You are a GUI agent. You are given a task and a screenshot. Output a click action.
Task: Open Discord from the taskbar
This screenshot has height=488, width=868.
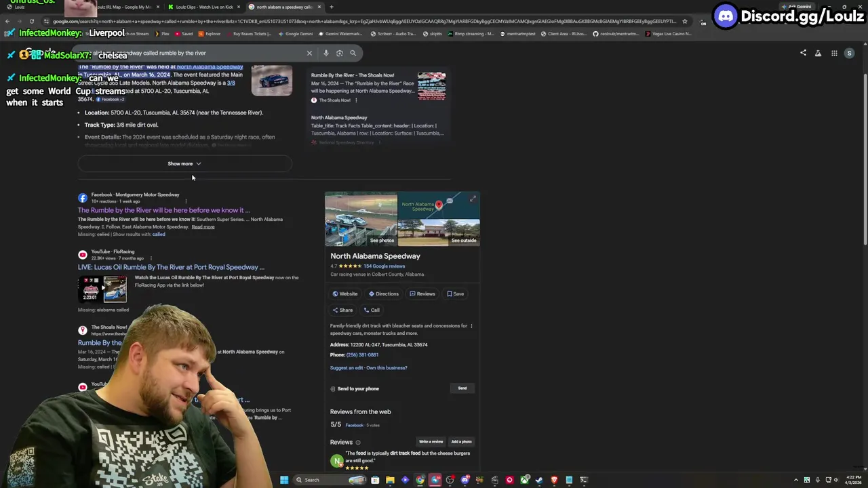[x=465, y=480]
